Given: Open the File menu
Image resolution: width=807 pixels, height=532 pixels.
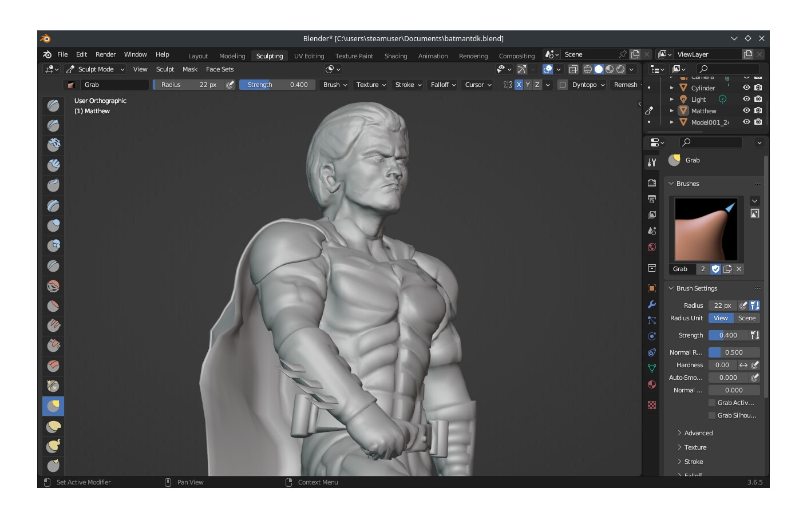Looking at the screenshot, I should pyautogui.click(x=62, y=54).
